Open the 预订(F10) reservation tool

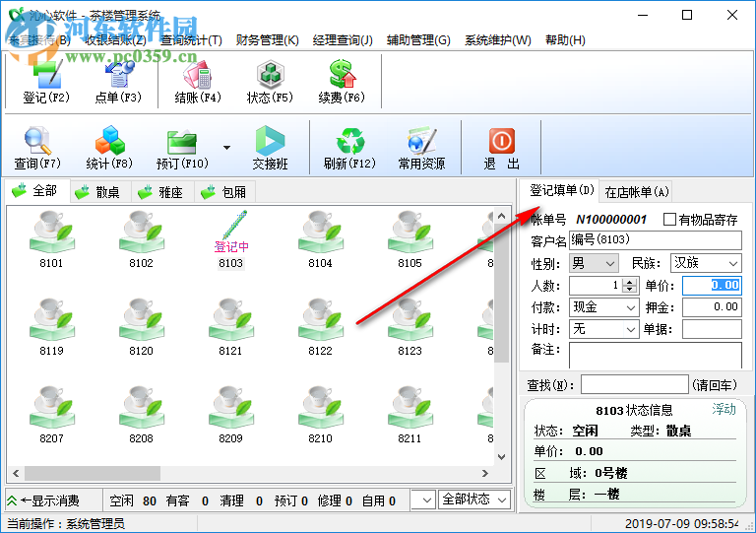[x=182, y=148]
